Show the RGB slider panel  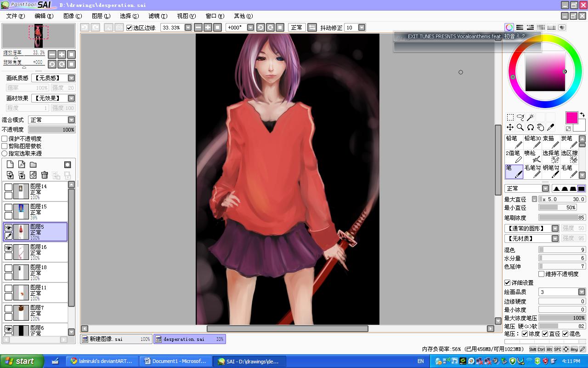tap(520, 28)
